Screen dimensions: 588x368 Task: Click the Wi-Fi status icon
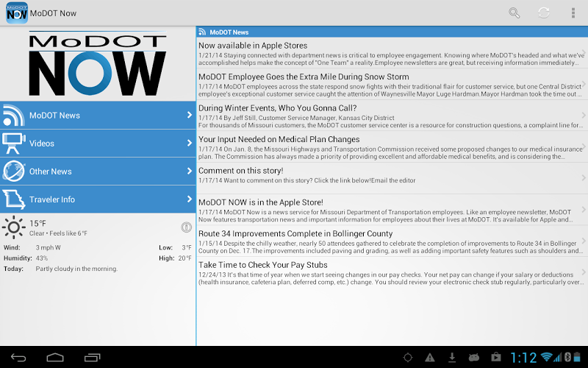547,357
